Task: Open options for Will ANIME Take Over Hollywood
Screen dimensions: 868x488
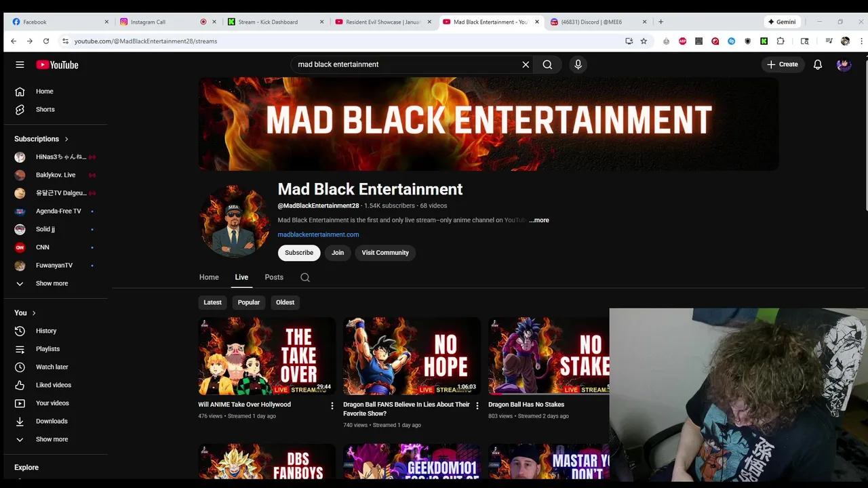Action: [332, 406]
